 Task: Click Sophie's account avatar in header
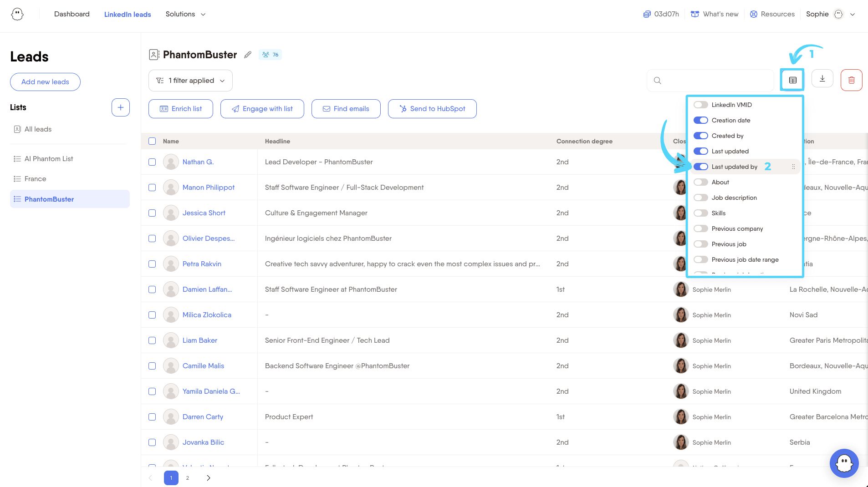[x=838, y=14]
